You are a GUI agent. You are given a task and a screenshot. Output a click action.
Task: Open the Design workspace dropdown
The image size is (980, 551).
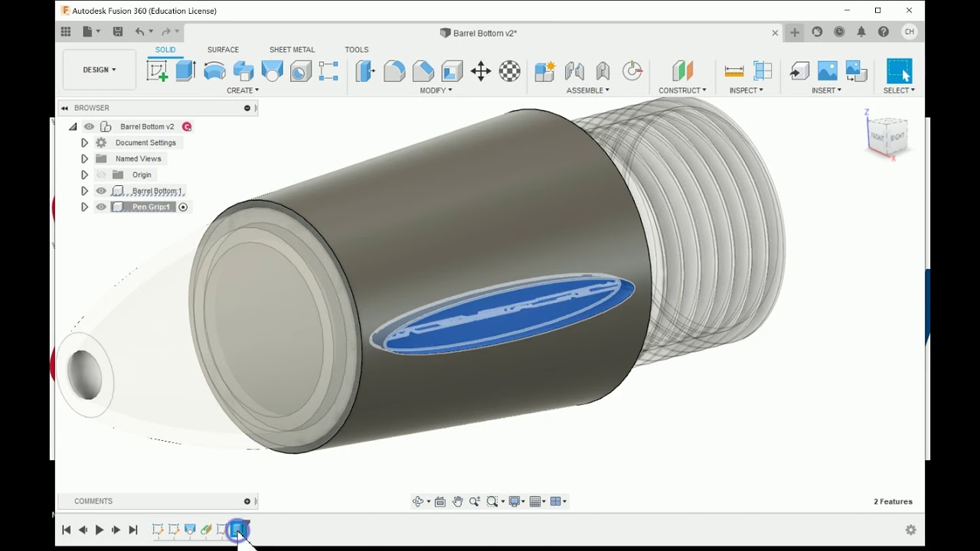(100, 70)
